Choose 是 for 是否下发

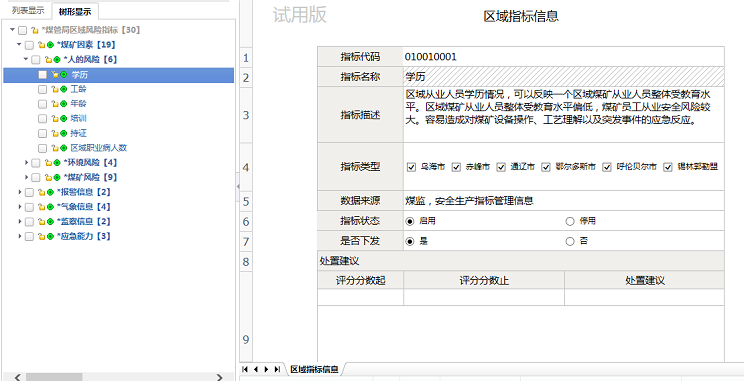[x=410, y=242]
